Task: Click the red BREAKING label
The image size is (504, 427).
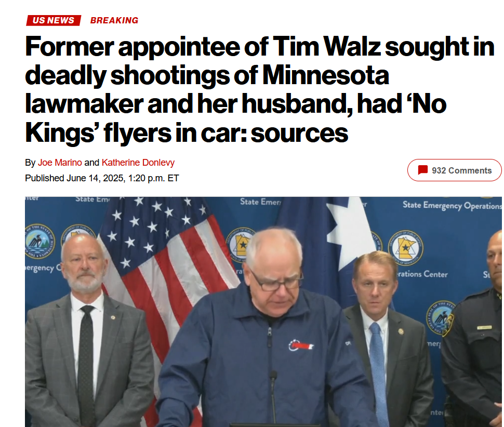Action: click(x=114, y=20)
